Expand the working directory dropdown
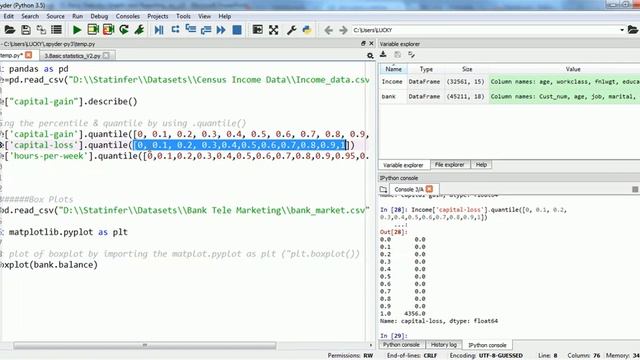640x360 pixels. click(x=622, y=30)
